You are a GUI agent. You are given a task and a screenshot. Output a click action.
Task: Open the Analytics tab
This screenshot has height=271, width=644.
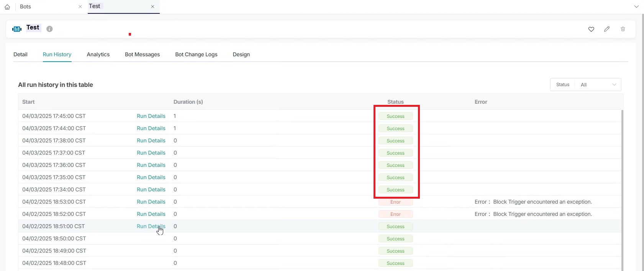click(x=98, y=54)
